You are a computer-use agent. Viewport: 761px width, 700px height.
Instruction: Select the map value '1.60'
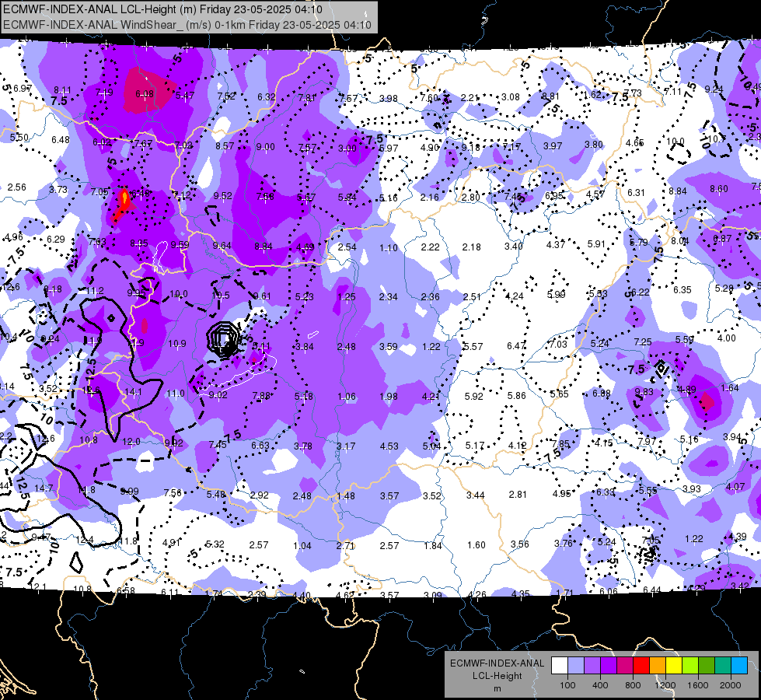tap(476, 545)
